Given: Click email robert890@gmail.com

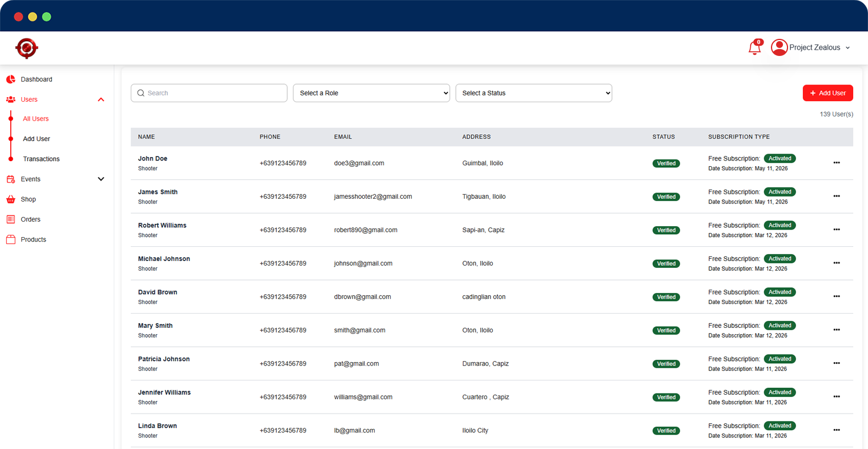Looking at the screenshot, I should click(x=365, y=230).
